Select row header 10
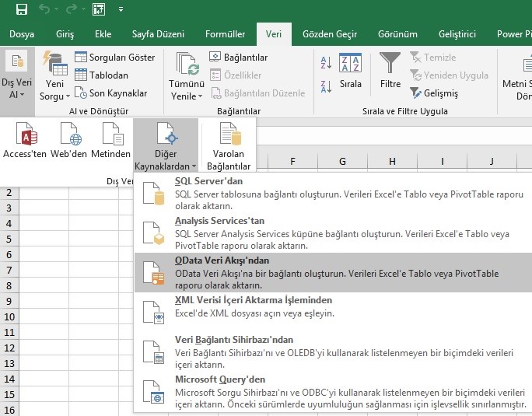Viewport: 532px width, 416px height. pyautogui.click(x=9, y=317)
